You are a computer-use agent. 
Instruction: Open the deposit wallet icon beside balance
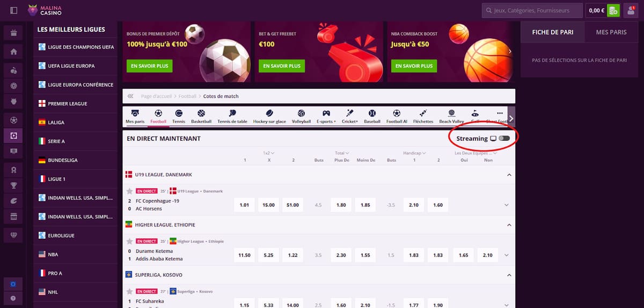(x=613, y=10)
